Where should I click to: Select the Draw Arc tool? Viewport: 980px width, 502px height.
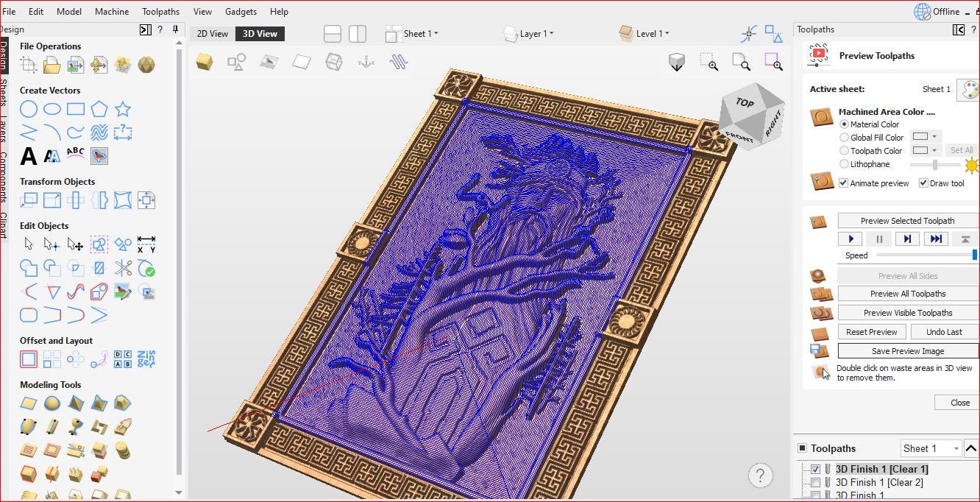coord(52,133)
